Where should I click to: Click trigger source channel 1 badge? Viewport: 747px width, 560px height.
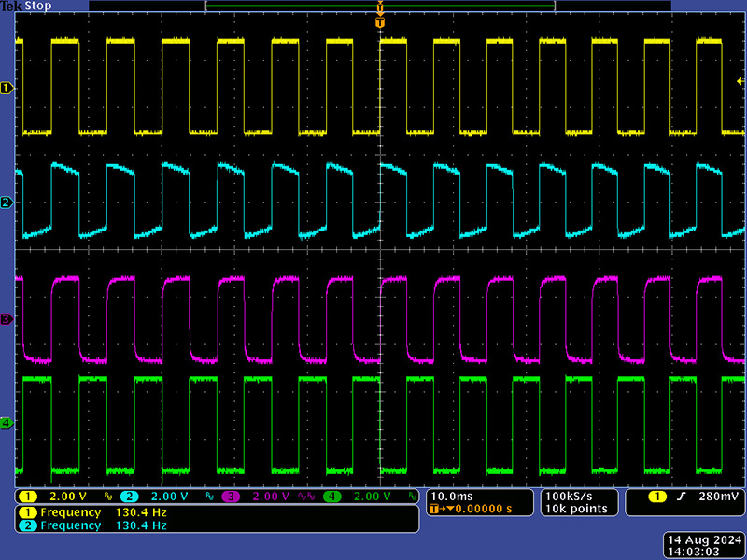[657, 497]
